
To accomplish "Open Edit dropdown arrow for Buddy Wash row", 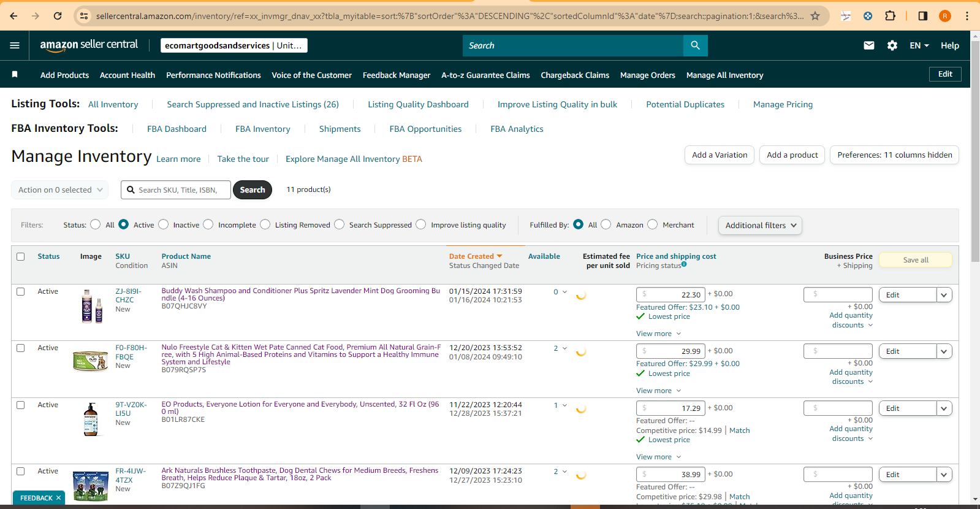I will coord(944,295).
